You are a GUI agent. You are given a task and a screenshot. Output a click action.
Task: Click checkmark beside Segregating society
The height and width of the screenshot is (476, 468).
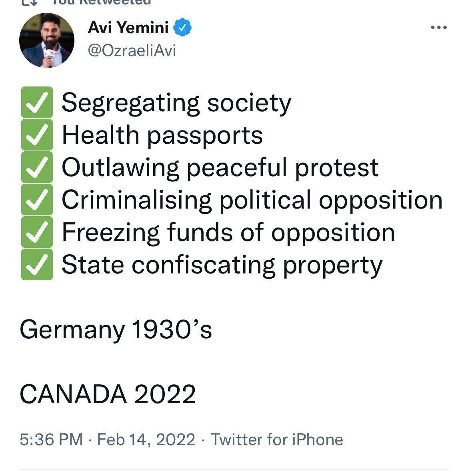pyautogui.click(x=37, y=102)
